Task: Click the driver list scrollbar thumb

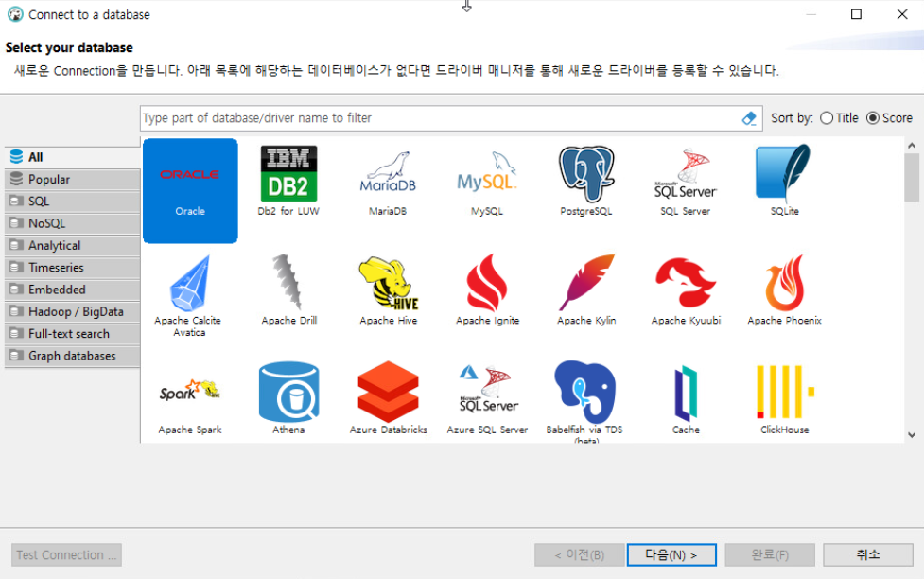Action: pyautogui.click(x=912, y=178)
